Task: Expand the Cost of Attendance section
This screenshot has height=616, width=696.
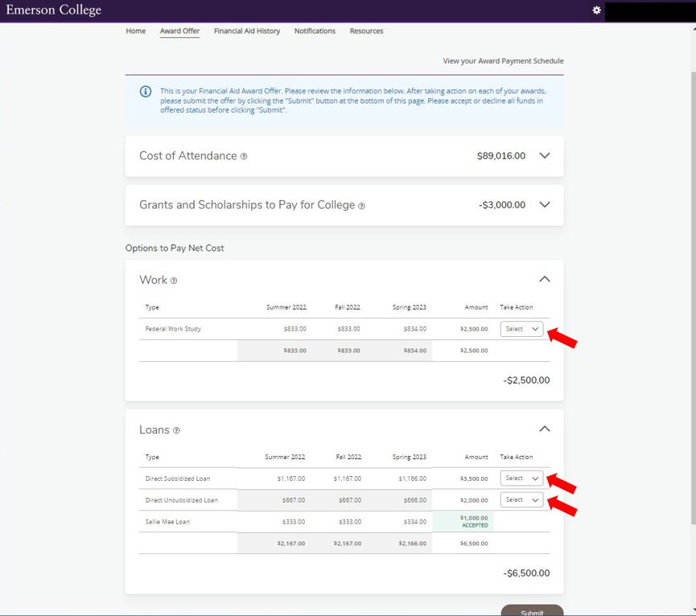Action: tap(545, 156)
